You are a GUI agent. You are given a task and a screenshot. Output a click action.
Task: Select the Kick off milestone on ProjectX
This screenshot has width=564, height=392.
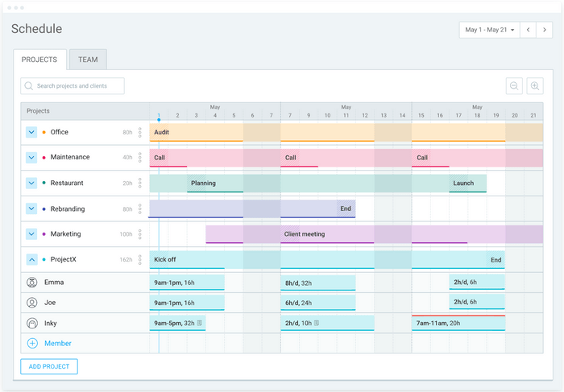coord(165,259)
